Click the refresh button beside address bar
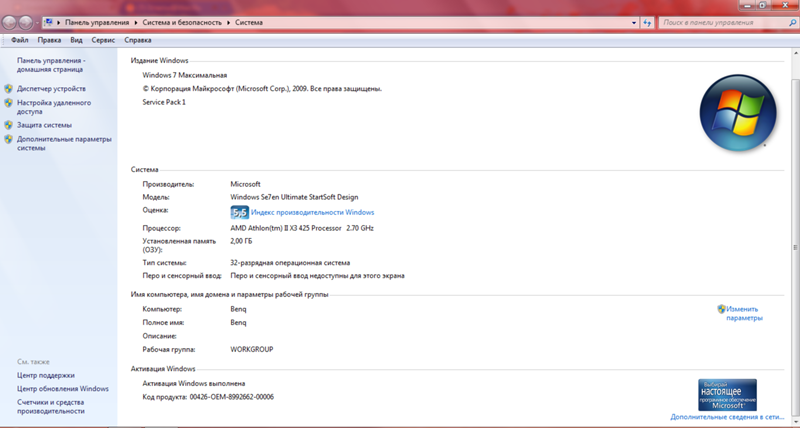Screen dimensions: 800x428 coord(647,22)
